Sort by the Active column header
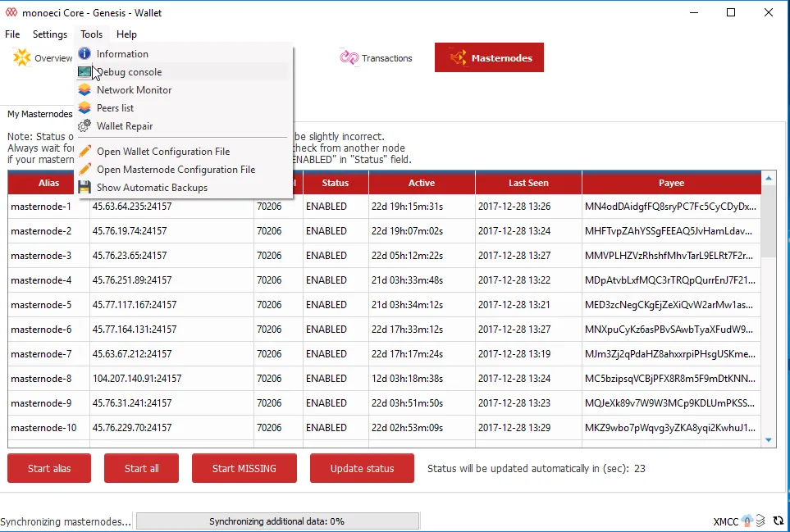790x532 pixels. point(422,183)
